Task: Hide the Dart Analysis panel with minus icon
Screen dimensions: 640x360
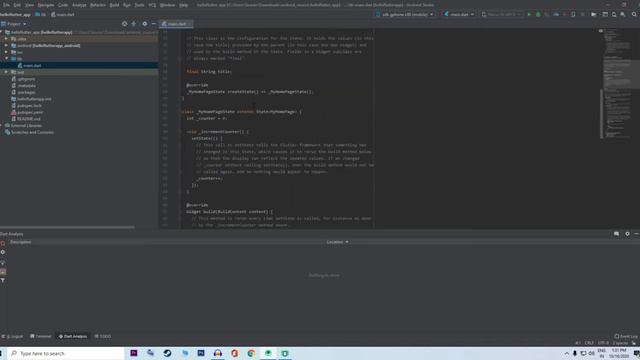Action: [636, 234]
